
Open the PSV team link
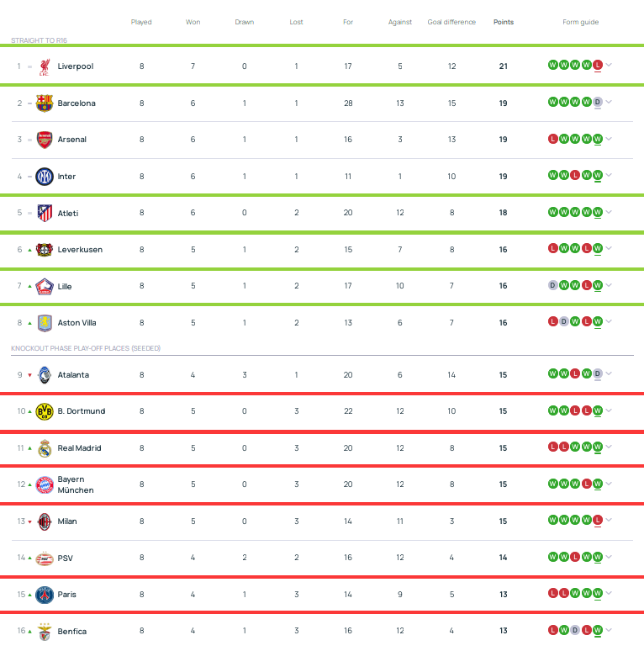click(x=66, y=558)
